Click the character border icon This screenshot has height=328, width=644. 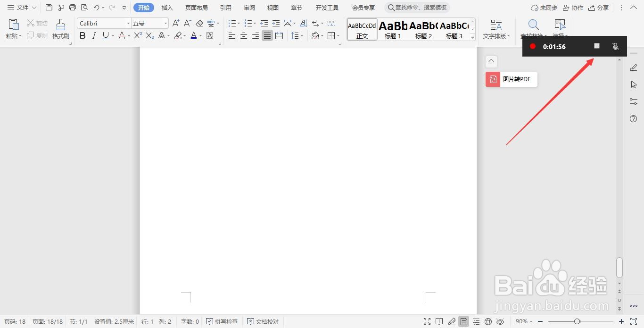210,35
